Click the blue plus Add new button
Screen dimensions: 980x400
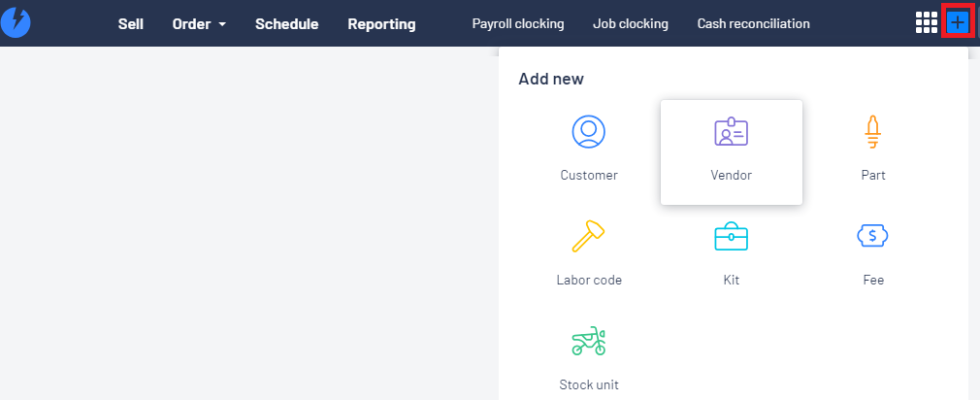958,23
